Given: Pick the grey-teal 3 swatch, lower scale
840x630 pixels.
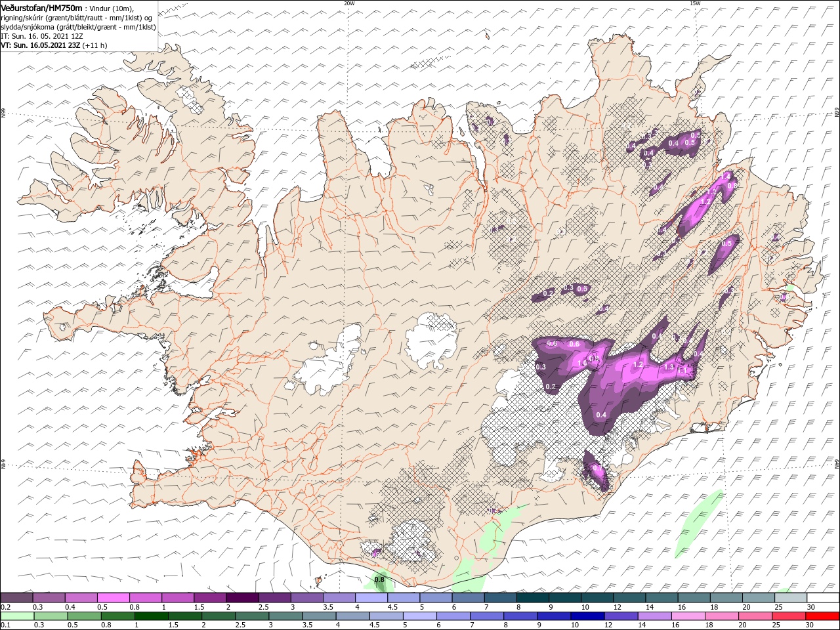Looking at the screenshot, I should click(x=285, y=616).
